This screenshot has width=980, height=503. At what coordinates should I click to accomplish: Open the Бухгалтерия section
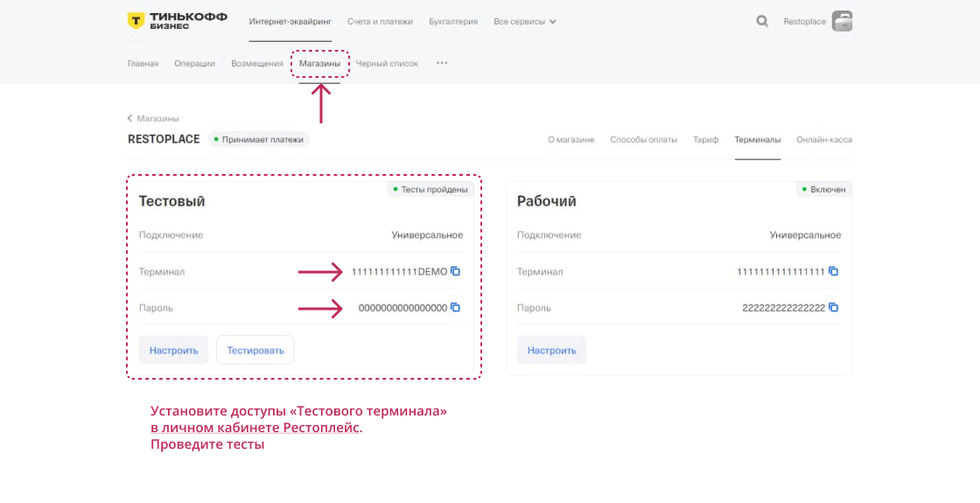453,21
